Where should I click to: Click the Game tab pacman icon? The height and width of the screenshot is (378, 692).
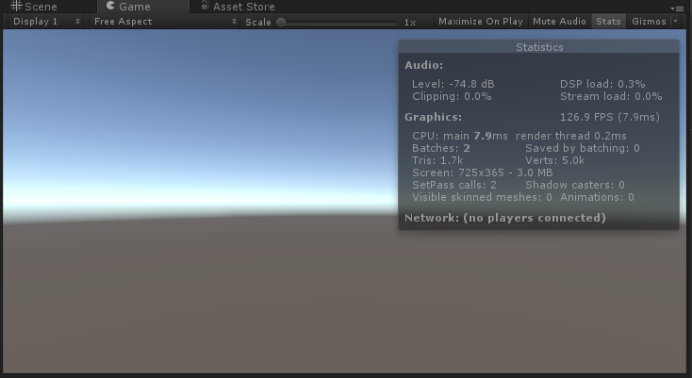[110, 6]
